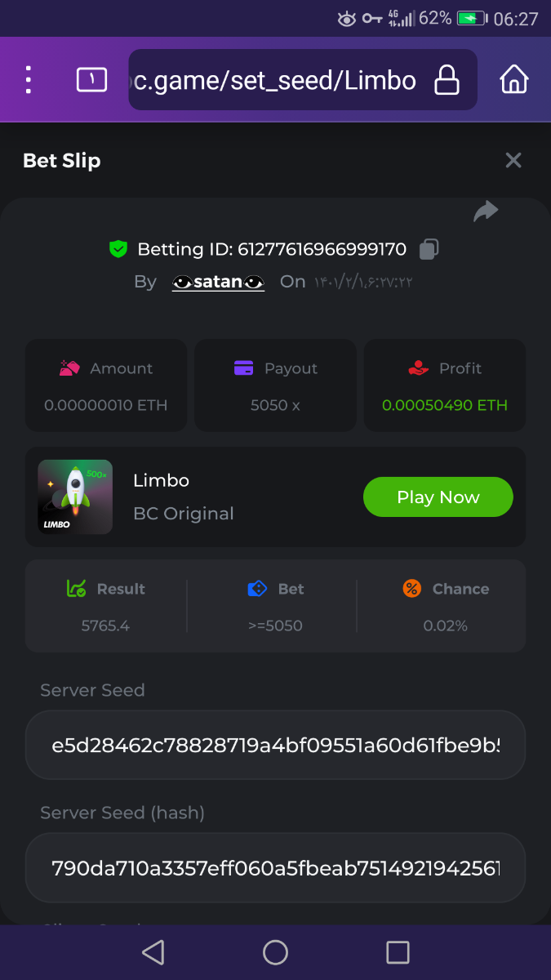Tap the orange Chance percent icon
Screen dimensions: 551x980
click(x=412, y=588)
